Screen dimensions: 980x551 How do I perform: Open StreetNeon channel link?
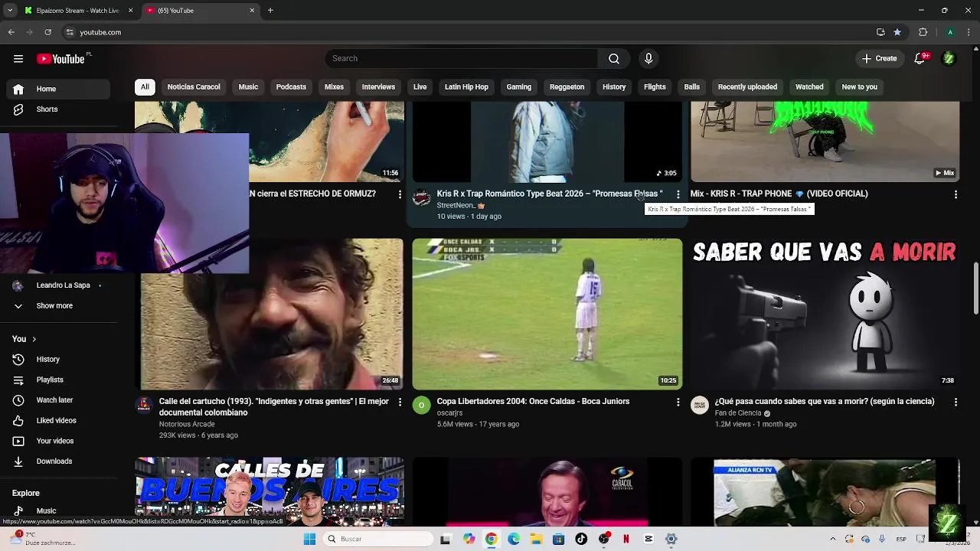pyautogui.click(x=456, y=206)
